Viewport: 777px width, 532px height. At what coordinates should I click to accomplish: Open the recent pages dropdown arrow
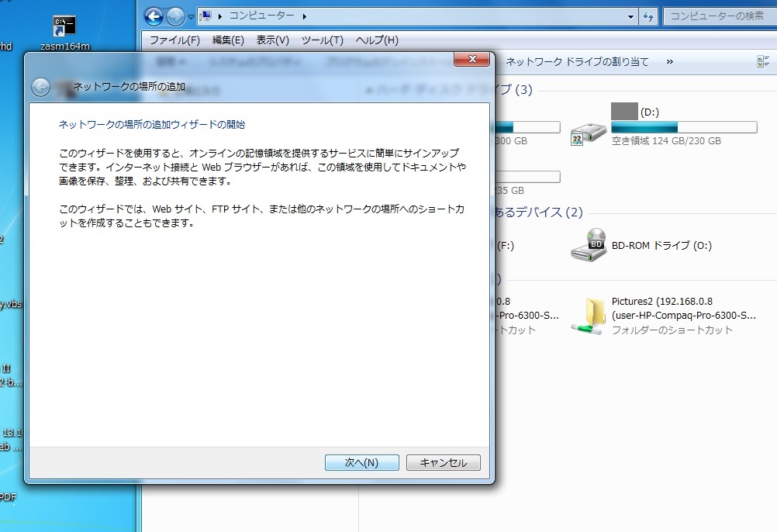(x=191, y=16)
